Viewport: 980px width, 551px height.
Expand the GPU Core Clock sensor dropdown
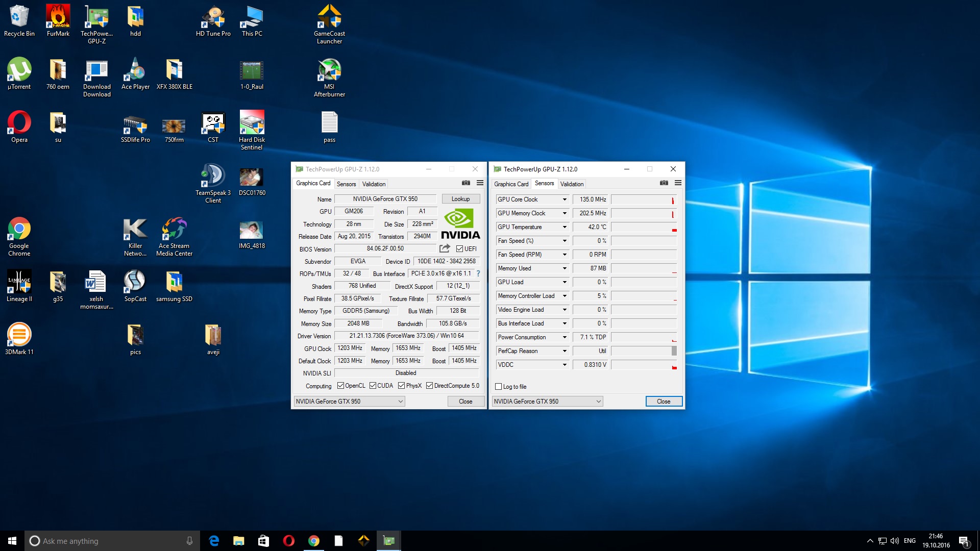tap(565, 199)
